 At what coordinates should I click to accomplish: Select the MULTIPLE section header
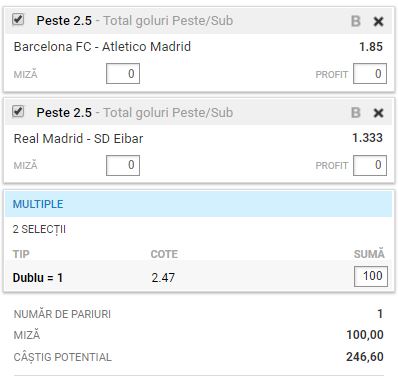(x=198, y=204)
